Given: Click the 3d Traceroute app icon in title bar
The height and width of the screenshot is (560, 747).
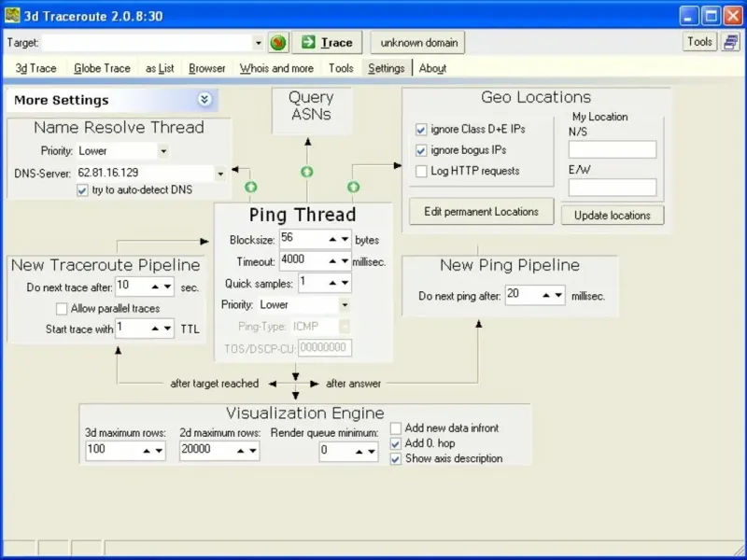Looking at the screenshot, I should (12, 15).
